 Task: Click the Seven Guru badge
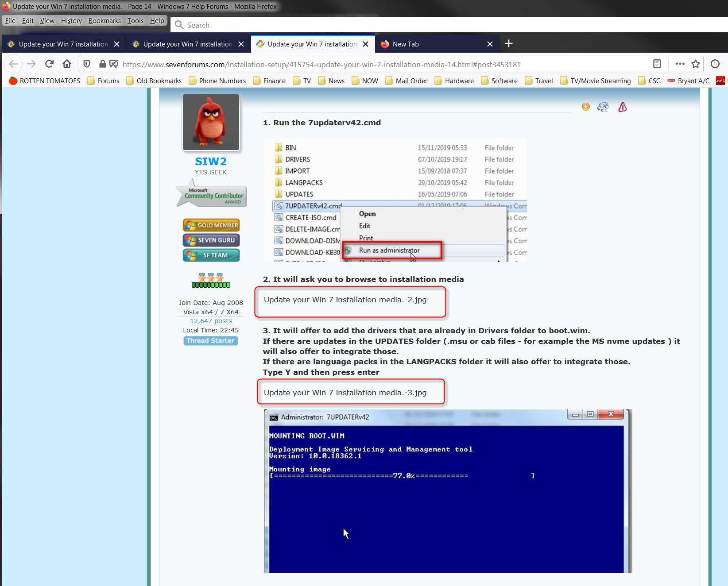click(x=211, y=240)
